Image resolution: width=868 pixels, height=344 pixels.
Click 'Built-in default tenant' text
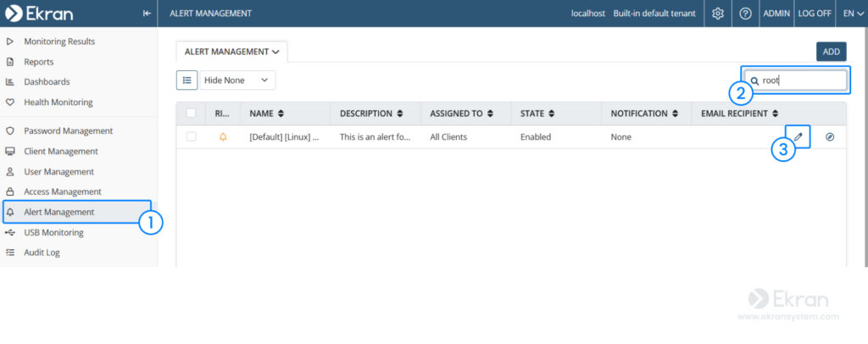point(654,14)
